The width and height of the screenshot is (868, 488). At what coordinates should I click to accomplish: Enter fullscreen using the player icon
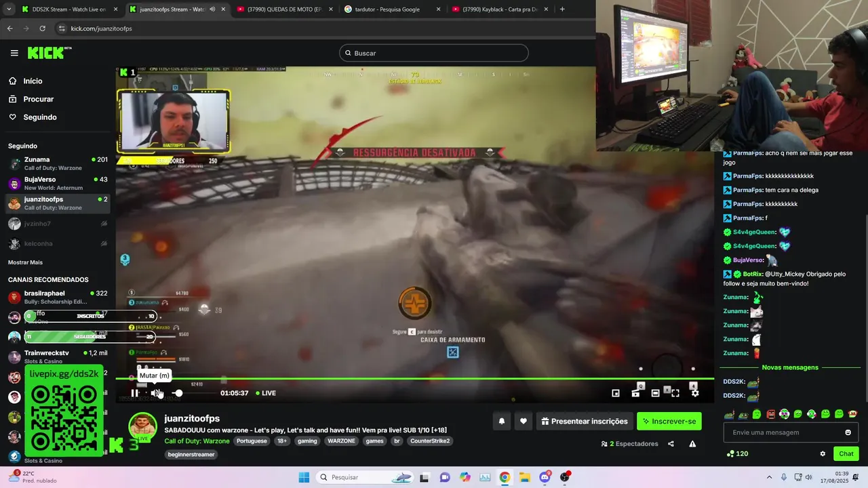point(675,393)
